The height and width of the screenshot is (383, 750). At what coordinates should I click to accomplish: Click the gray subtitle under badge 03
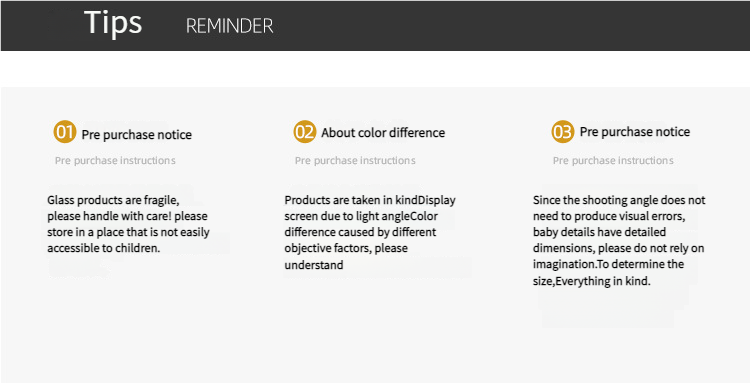click(613, 160)
